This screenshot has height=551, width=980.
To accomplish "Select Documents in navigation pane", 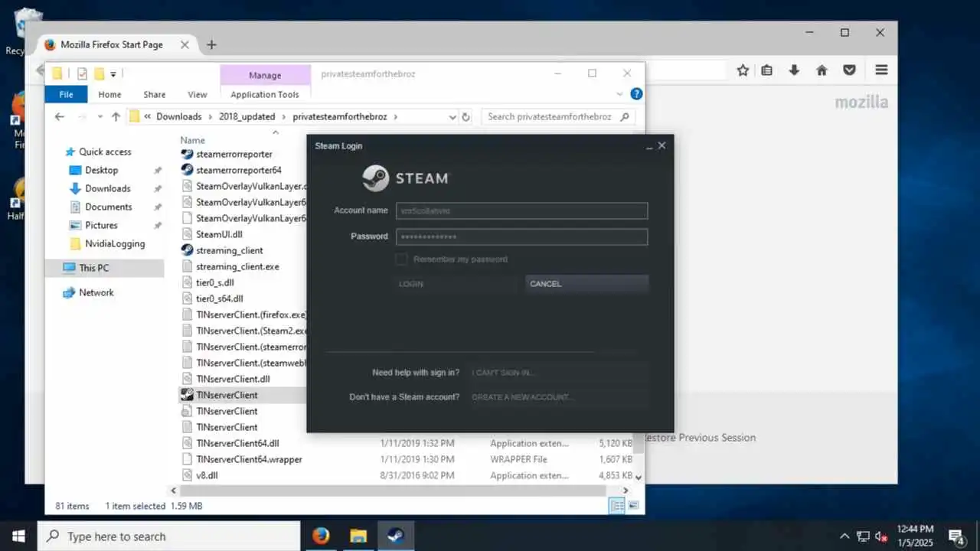I will point(108,207).
